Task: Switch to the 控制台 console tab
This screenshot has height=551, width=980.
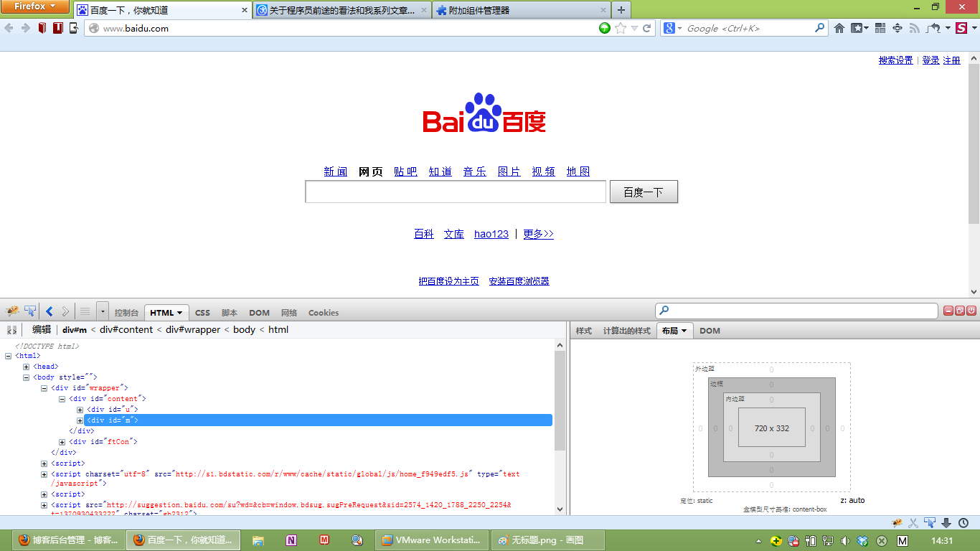Action: [126, 313]
